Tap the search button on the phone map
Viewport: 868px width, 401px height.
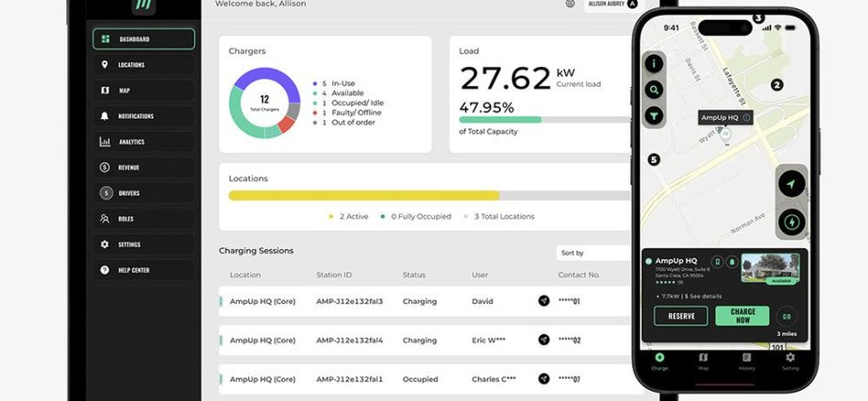[654, 90]
